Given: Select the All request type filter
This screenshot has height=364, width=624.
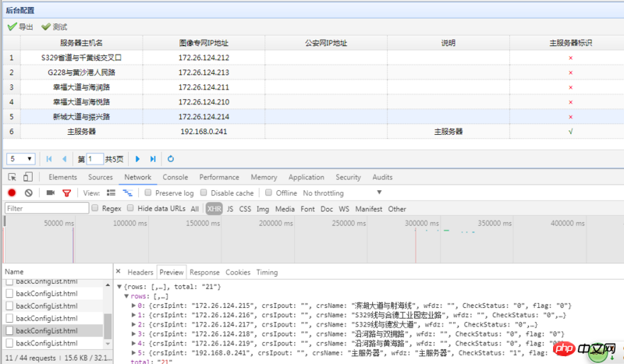Looking at the screenshot, I should pos(194,209).
